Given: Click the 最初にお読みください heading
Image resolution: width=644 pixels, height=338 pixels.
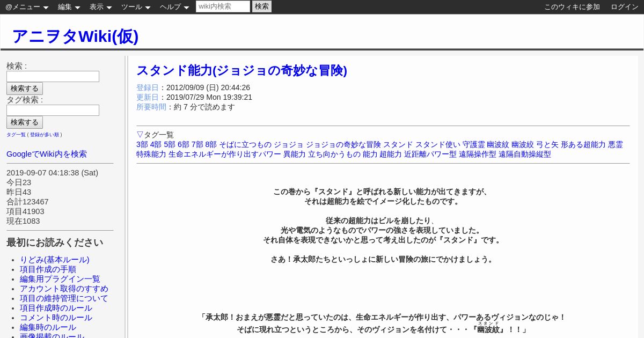Looking at the screenshot, I should pyautogui.click(x=55, y=243).
